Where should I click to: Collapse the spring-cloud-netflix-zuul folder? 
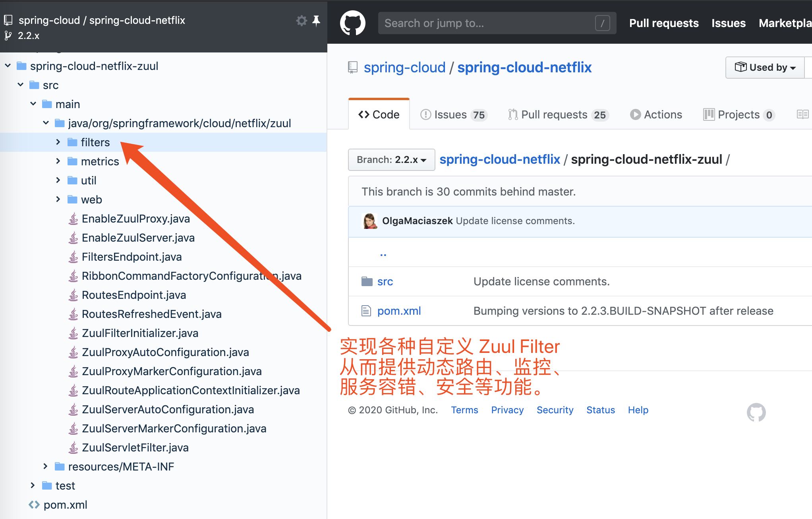tap(8, 66)
